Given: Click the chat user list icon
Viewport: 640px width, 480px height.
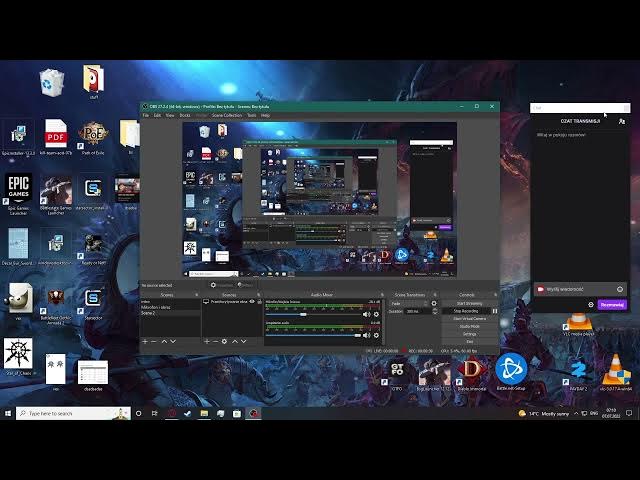Looking at the screenshot, I should [622, 121].
